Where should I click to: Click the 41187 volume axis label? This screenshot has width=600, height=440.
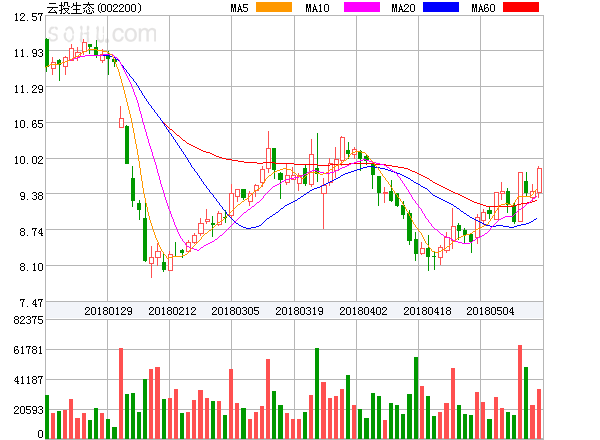pos(29,380)
